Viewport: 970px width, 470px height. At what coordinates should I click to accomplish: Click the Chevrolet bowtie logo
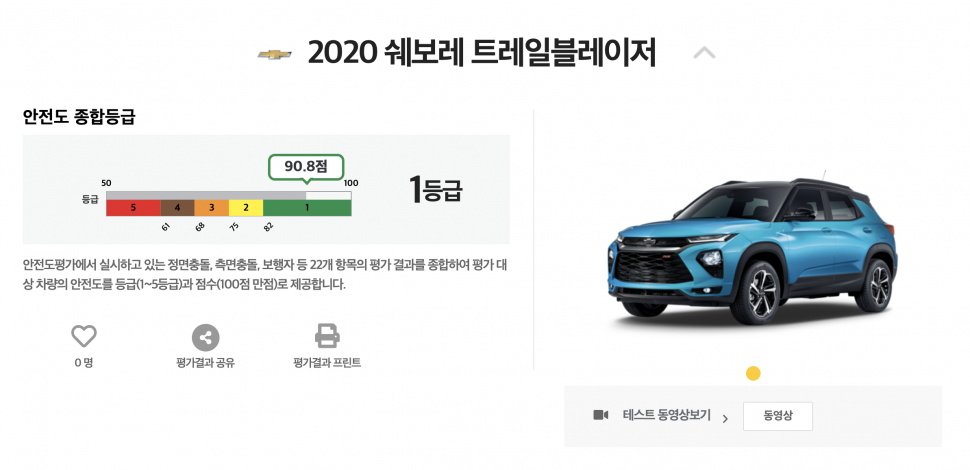click(x=275, y=54)
